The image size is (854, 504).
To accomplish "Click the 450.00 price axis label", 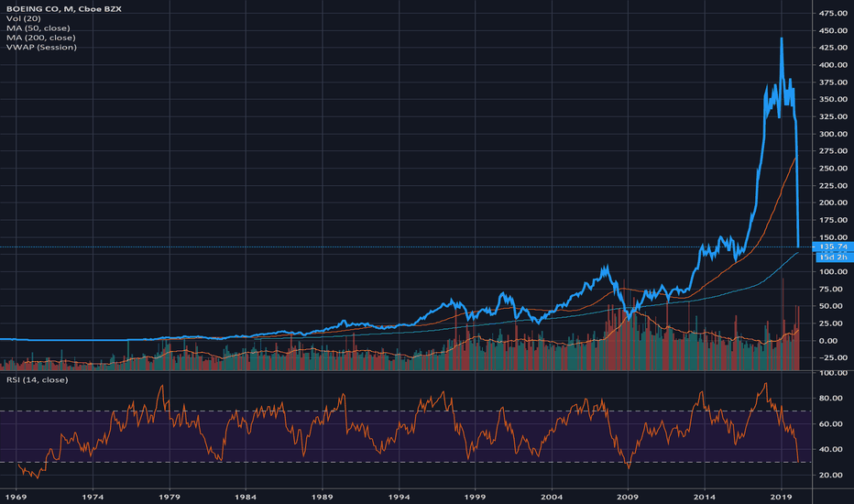I will point(833,30).
